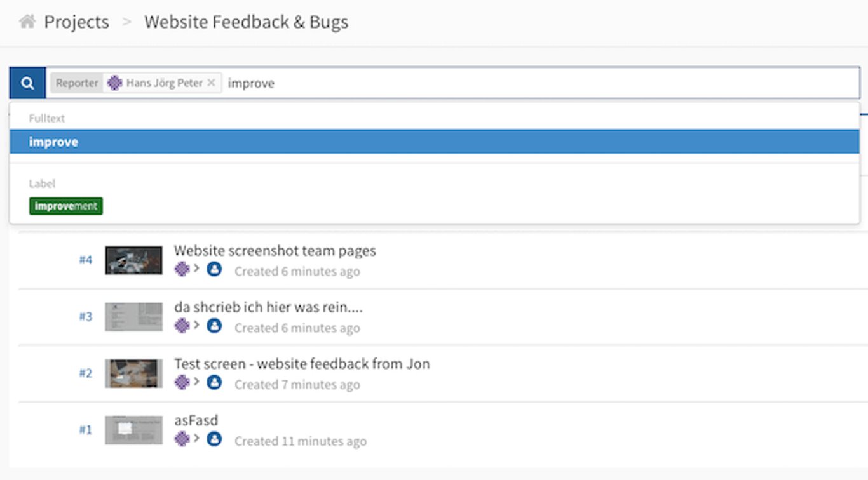The width and height of the screenshot is (868, 480).
Task: Open thumbnail for issue #2
Action: pos(133,373)
